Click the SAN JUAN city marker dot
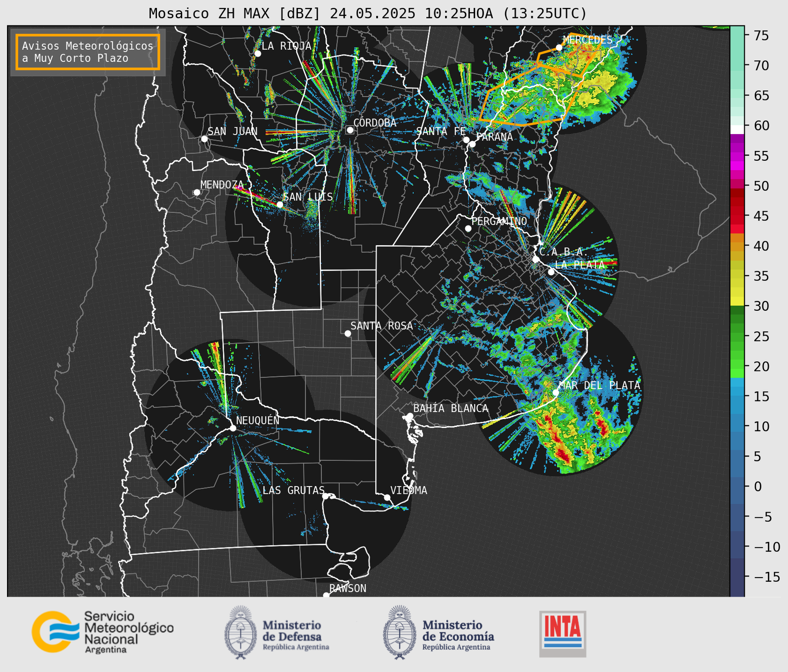 tap(204, 139)
